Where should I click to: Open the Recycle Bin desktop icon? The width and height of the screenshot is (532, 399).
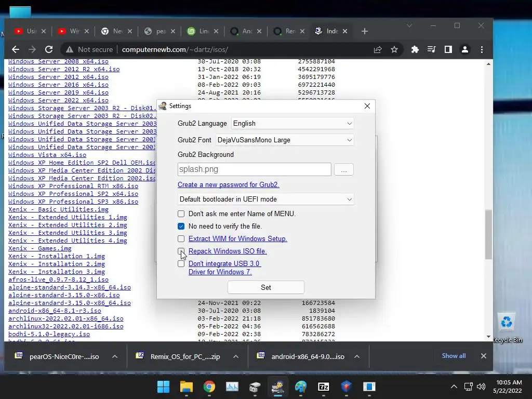[x=507, y=328]
